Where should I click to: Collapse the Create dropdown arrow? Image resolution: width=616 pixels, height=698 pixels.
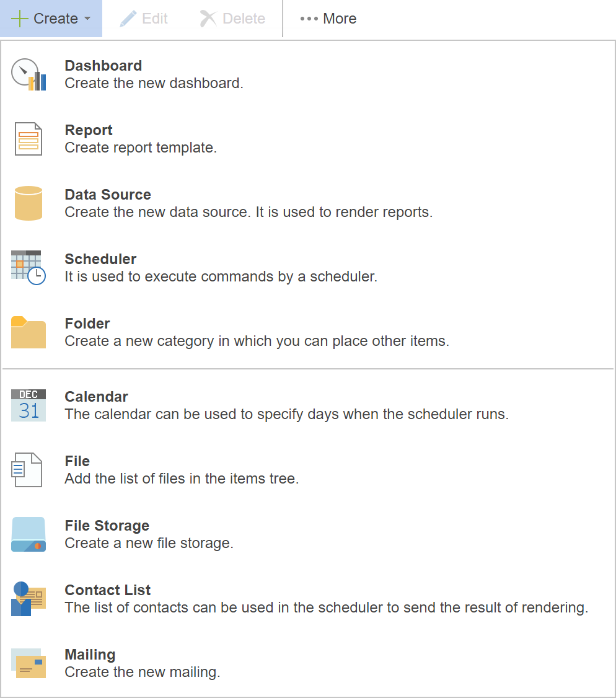(88, 19)
